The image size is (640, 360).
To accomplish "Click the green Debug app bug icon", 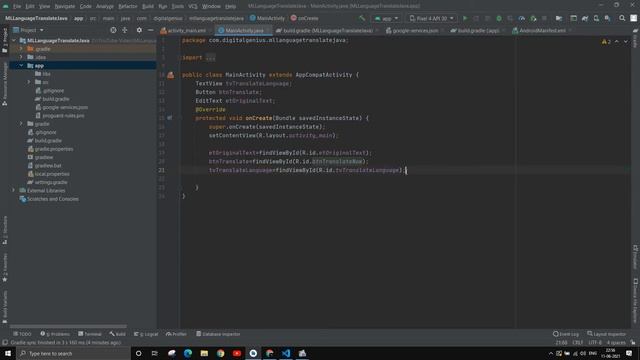I will click(x=499, y=18).
